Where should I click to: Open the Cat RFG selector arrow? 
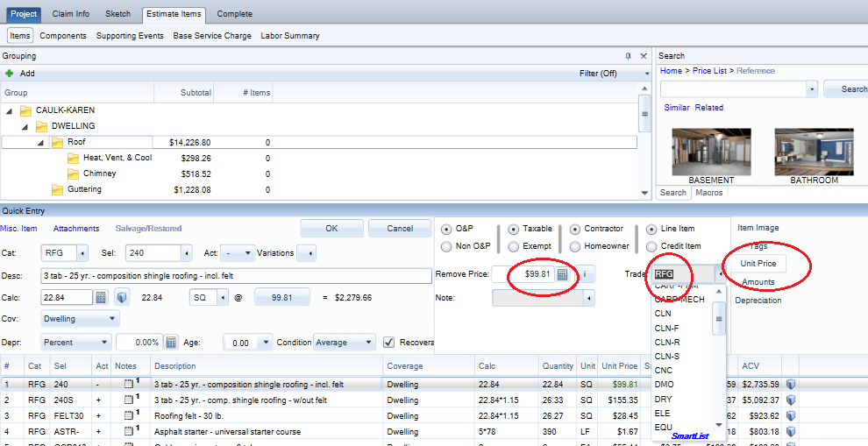[x=82, y=253]
